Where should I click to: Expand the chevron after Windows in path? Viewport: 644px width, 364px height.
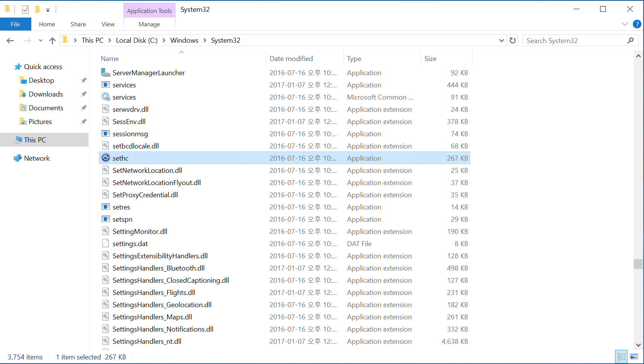tap(205, 40)
